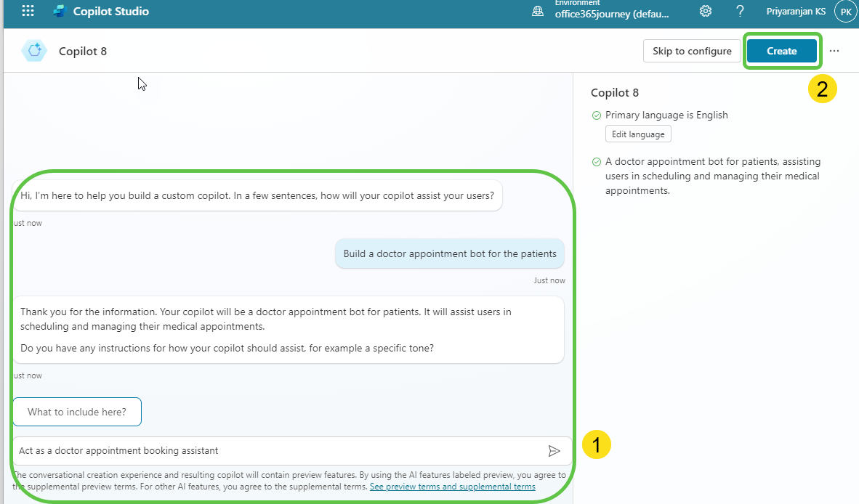This screenshot has height=504, width=859.
Task: Click the Create button
Action: click(781, 51)
